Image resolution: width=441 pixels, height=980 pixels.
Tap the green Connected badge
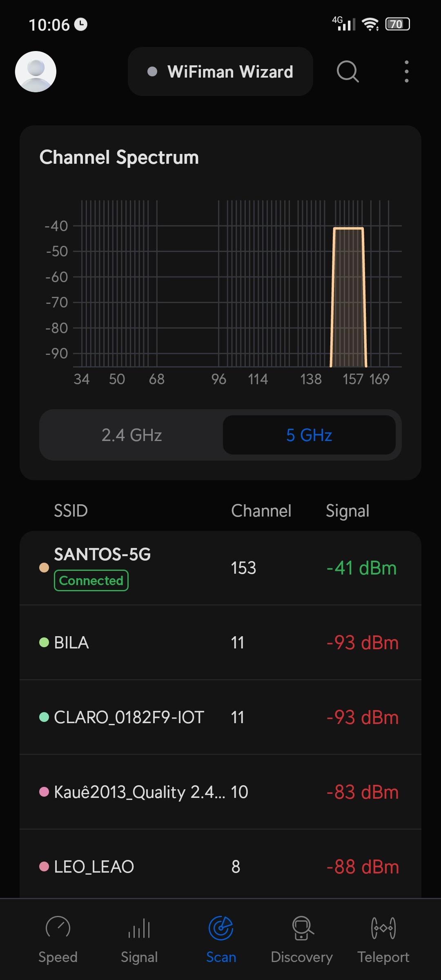tap(91, 580)
